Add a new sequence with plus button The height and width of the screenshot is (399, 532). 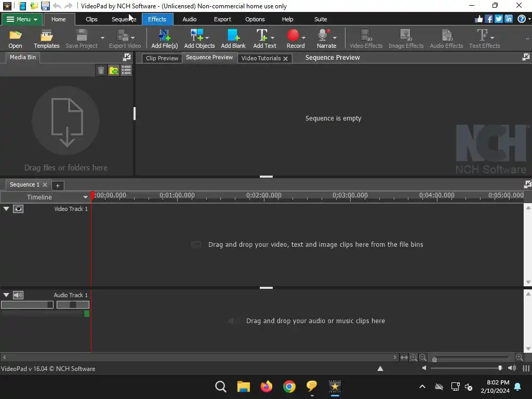click(x=58, y=185)
